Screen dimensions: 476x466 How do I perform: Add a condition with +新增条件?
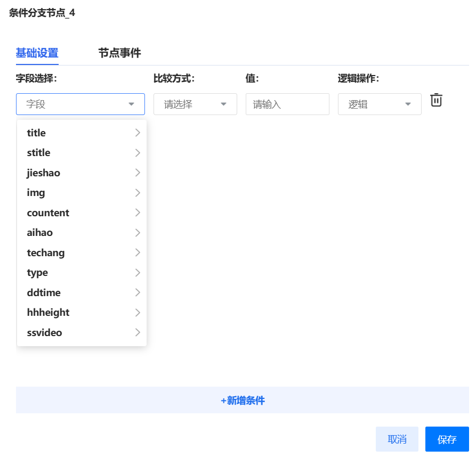(243, 400)
